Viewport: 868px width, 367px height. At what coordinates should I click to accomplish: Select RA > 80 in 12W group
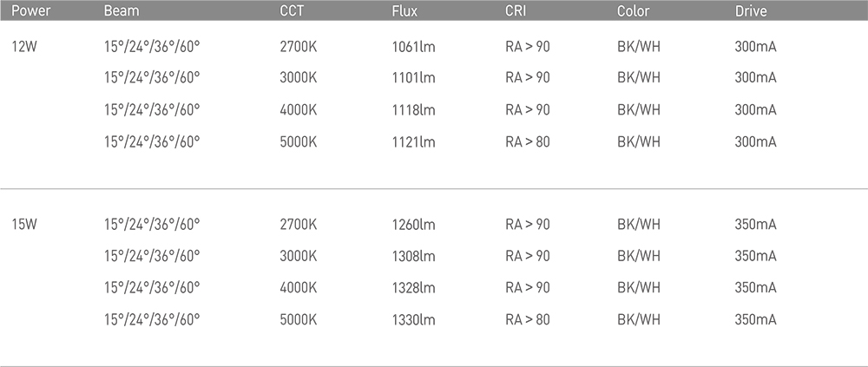point(528,141)
